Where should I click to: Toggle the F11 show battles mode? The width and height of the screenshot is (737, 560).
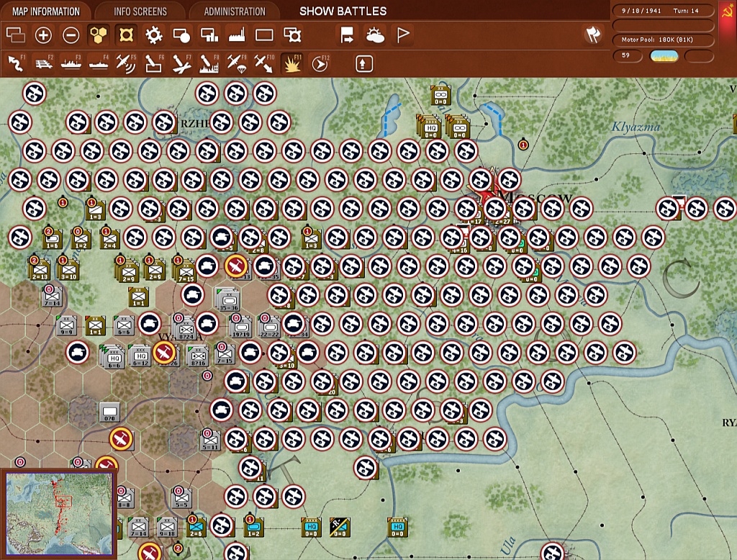coord(292,63)
